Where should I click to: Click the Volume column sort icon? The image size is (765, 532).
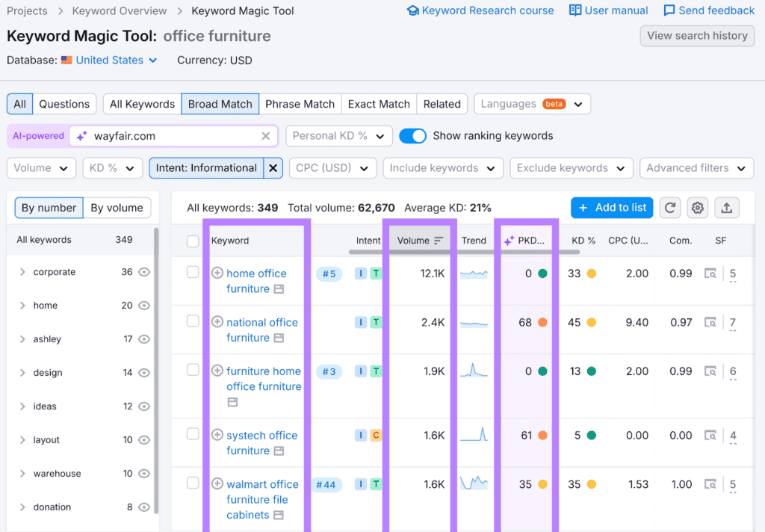(x=439, y=241)
